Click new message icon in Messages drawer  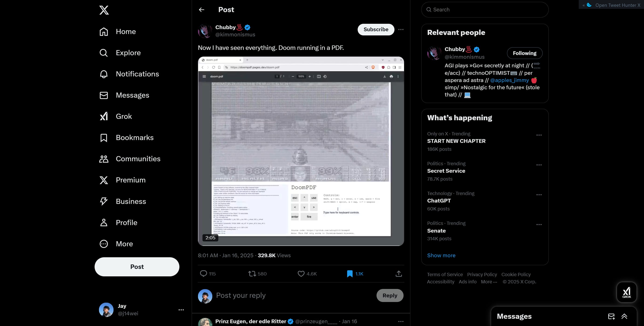611,316
